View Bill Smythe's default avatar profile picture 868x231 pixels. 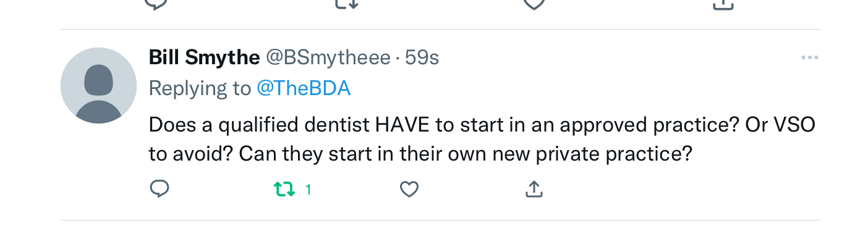pos(98,86)
